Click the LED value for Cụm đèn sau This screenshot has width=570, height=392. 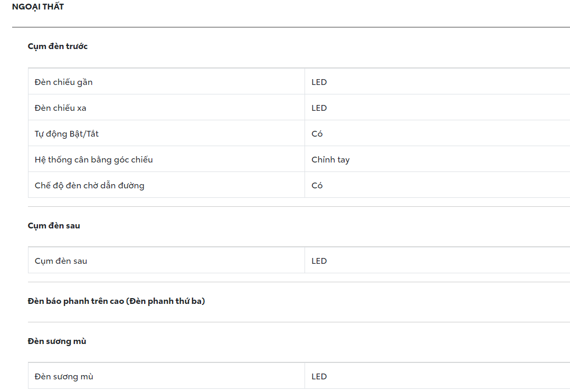(319, 261)
